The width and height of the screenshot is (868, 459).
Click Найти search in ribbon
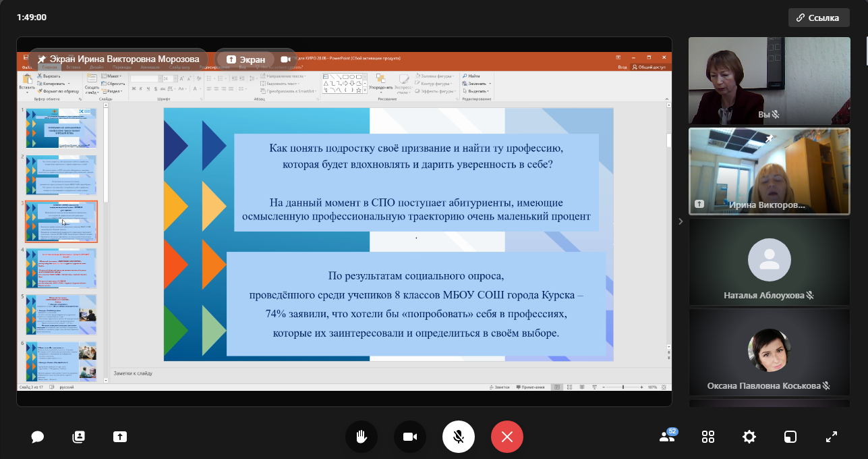[472, 76]
